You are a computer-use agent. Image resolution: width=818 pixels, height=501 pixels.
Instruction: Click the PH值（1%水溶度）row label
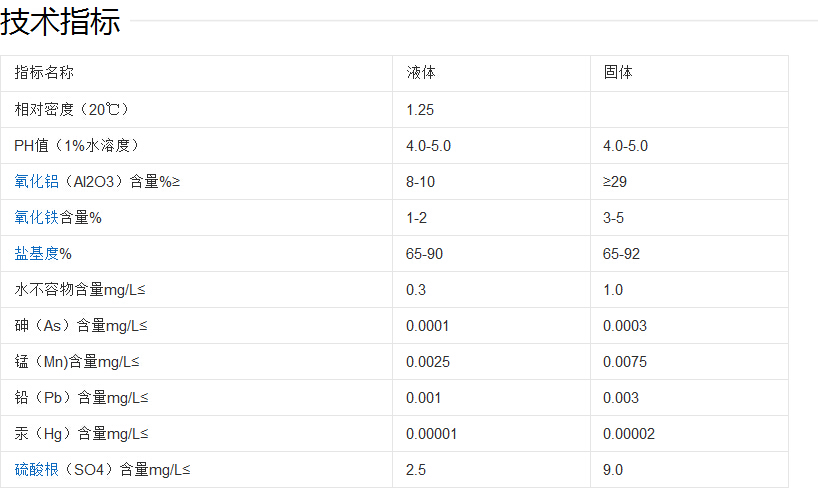pyautogui.click(x=77, y=146)
